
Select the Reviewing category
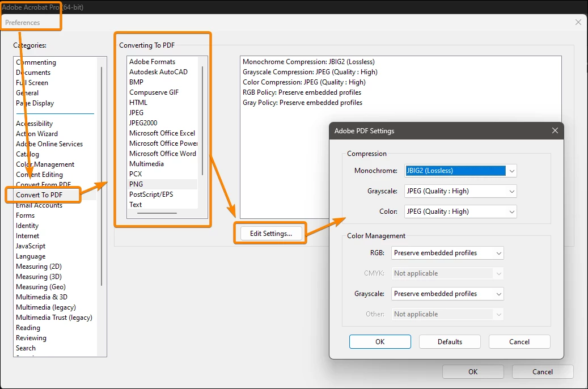pyautogui.click(x=31, y=338)
